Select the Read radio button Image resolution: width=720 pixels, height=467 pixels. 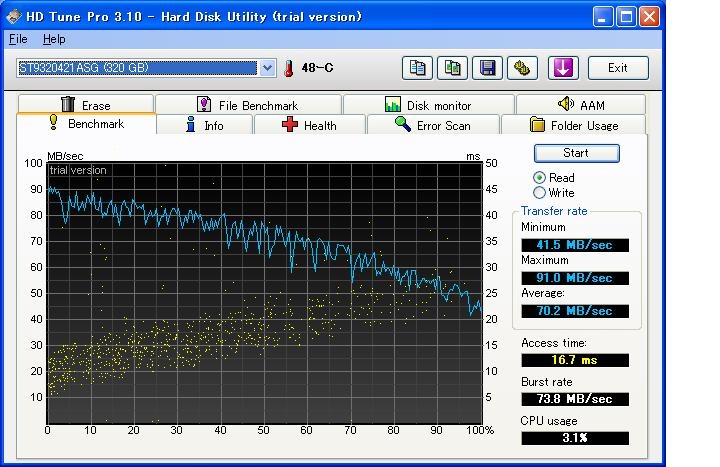click(x=540, y=178)
